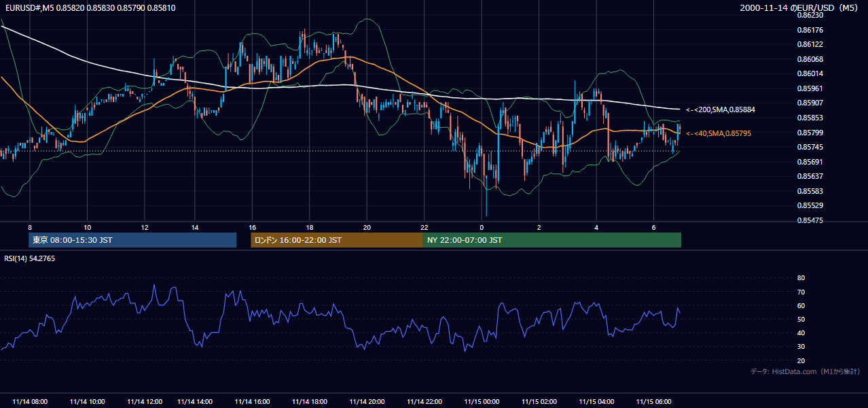This screenshot has width=868, height=408.
Task: Click hour tick 8 under price chart
Action: (x=30, y=227)
